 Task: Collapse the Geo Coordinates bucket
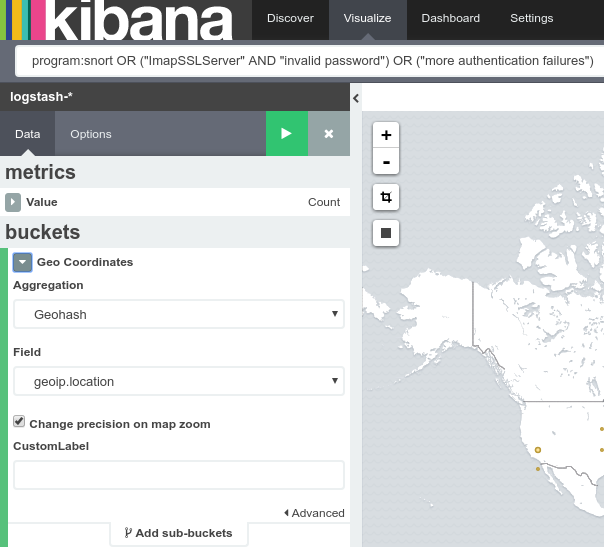(22, 262)
